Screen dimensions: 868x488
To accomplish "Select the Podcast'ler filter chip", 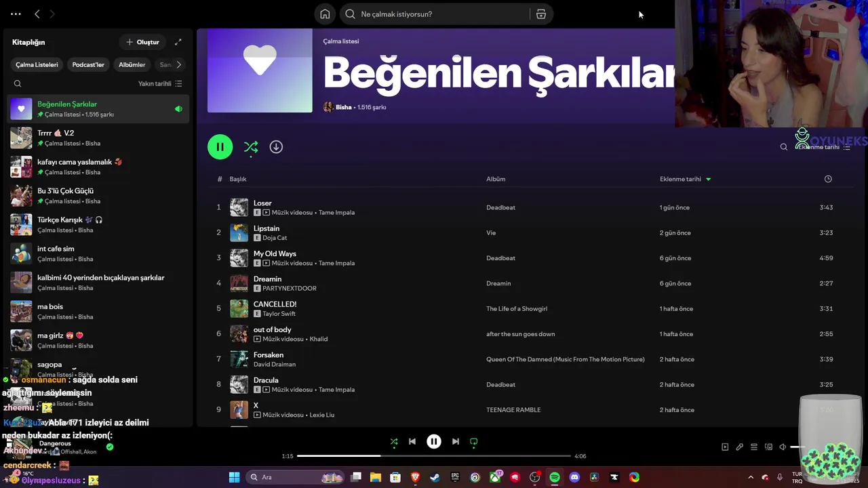I will tap(88, 64).
